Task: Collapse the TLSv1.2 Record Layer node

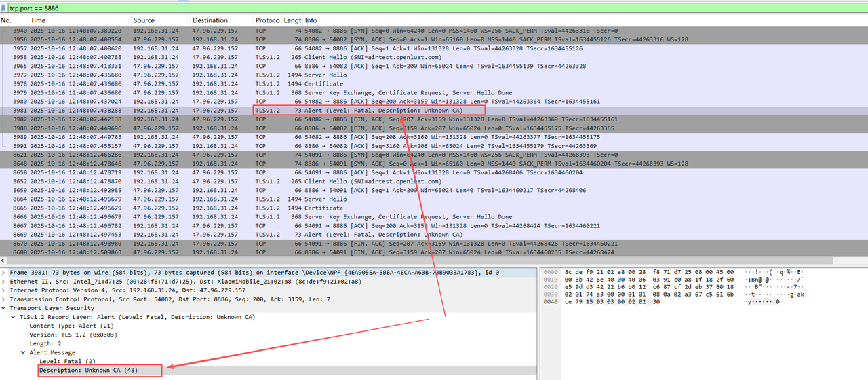Action: pyautogui.click(x=13, y=317)
